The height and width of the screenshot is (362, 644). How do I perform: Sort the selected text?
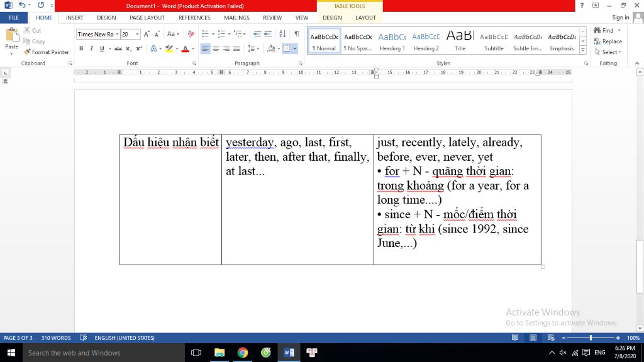(282, 34)
